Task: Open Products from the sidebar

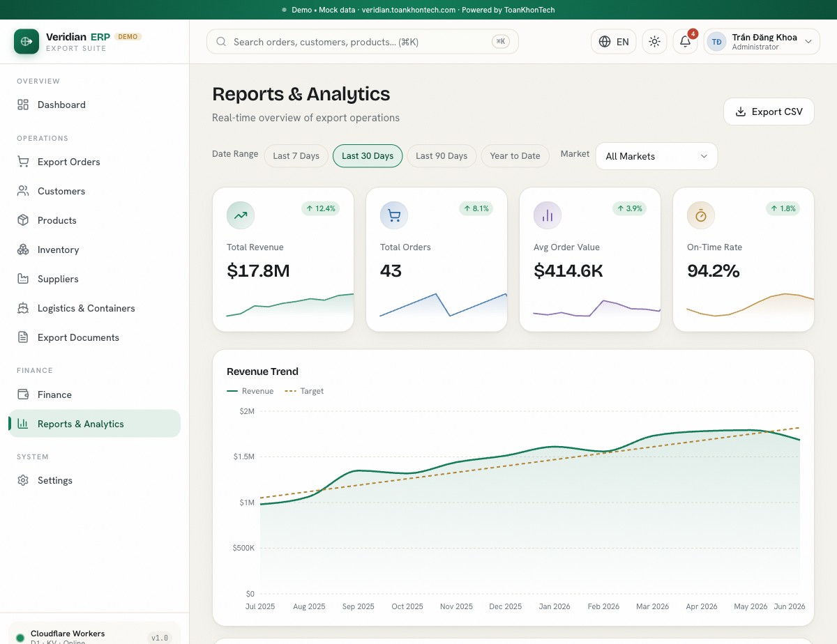Action: click(x=94, y=220)
